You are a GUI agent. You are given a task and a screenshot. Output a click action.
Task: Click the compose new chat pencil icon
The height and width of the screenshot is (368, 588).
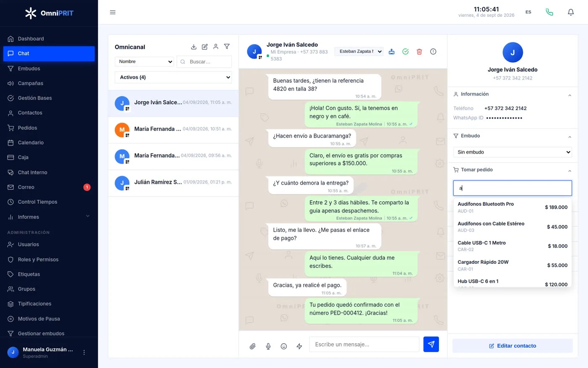pos(205,47)
